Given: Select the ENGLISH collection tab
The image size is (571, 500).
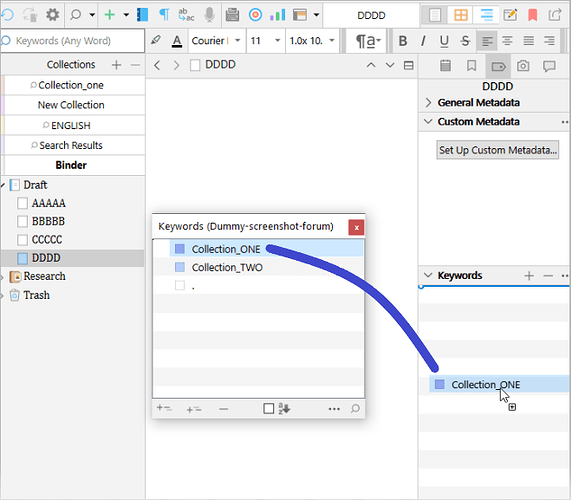Looking at the screenshot, I should (71, 125).
